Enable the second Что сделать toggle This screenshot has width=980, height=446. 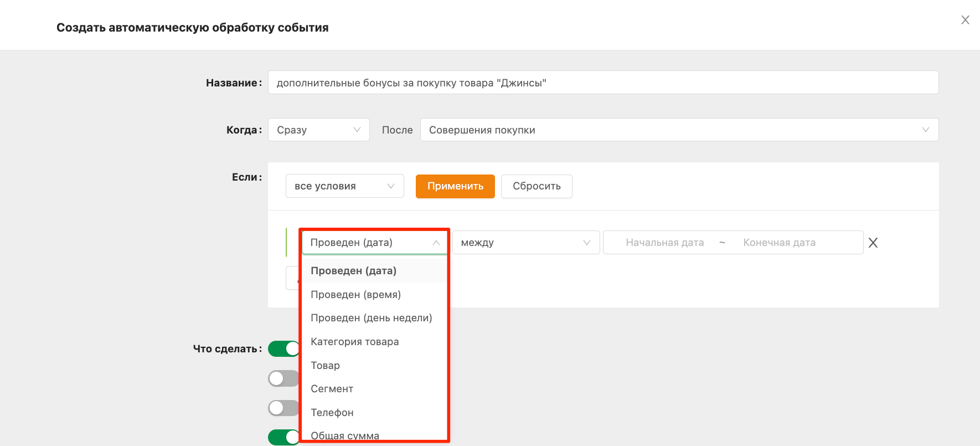click(283, 378)
